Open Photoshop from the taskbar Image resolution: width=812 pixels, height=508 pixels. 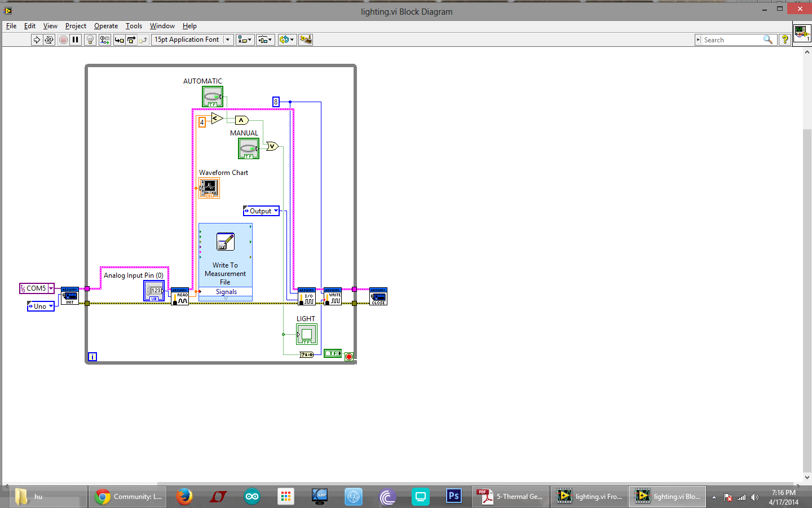[454, 497]
